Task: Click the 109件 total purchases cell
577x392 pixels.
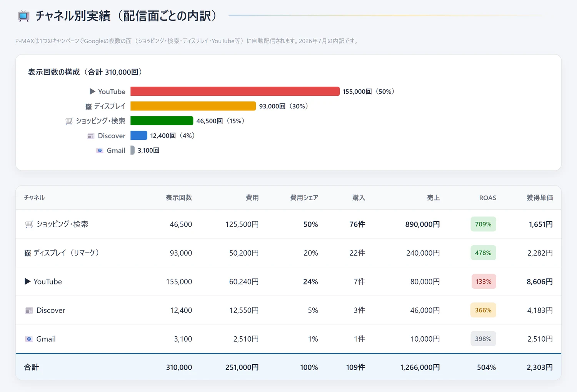Action: coord(356,367)
